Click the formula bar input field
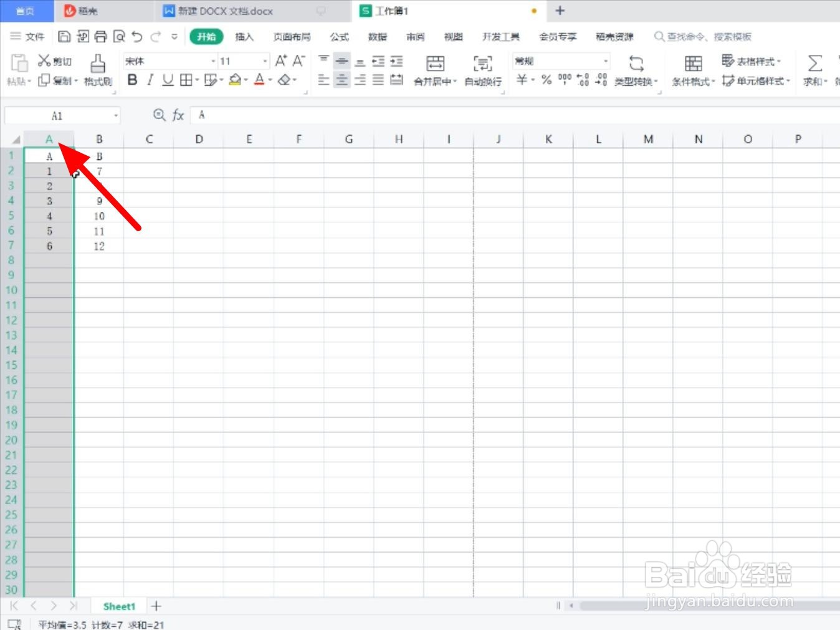 point(515,115)
